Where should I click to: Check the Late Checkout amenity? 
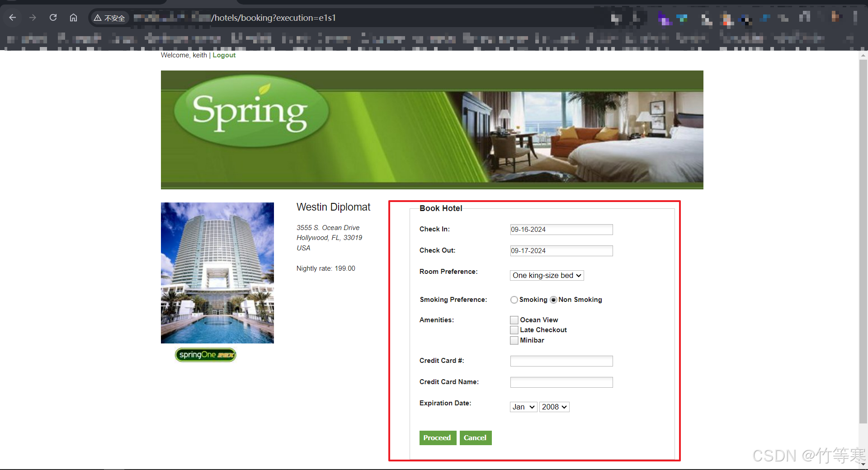click(x=514, y=330)
